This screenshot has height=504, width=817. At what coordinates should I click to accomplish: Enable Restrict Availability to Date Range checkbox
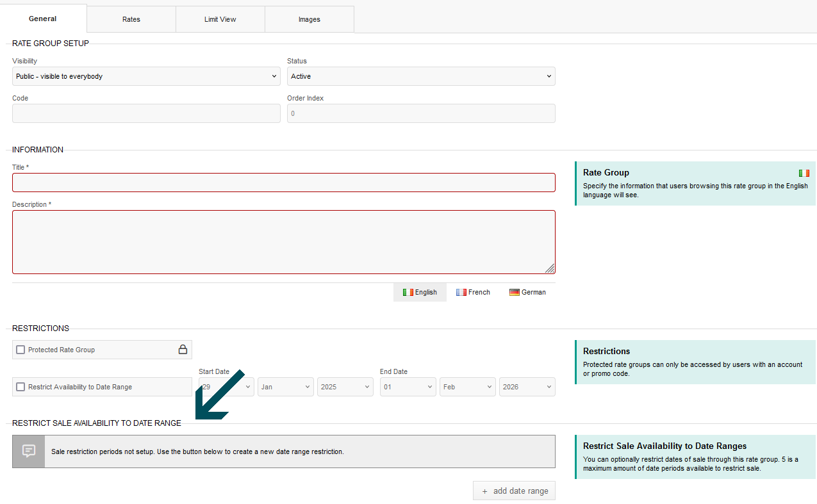tap(21, 387)
